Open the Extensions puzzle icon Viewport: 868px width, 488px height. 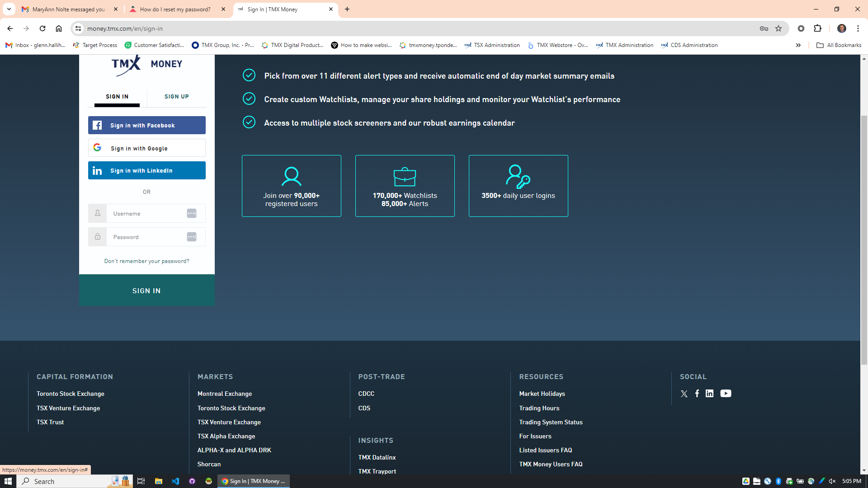(x=817, y=28)
